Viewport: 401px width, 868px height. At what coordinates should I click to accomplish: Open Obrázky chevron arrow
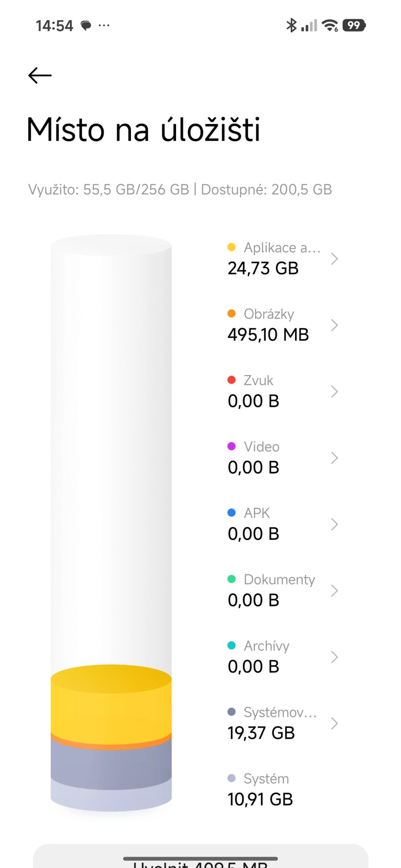(x=334, y=325)
